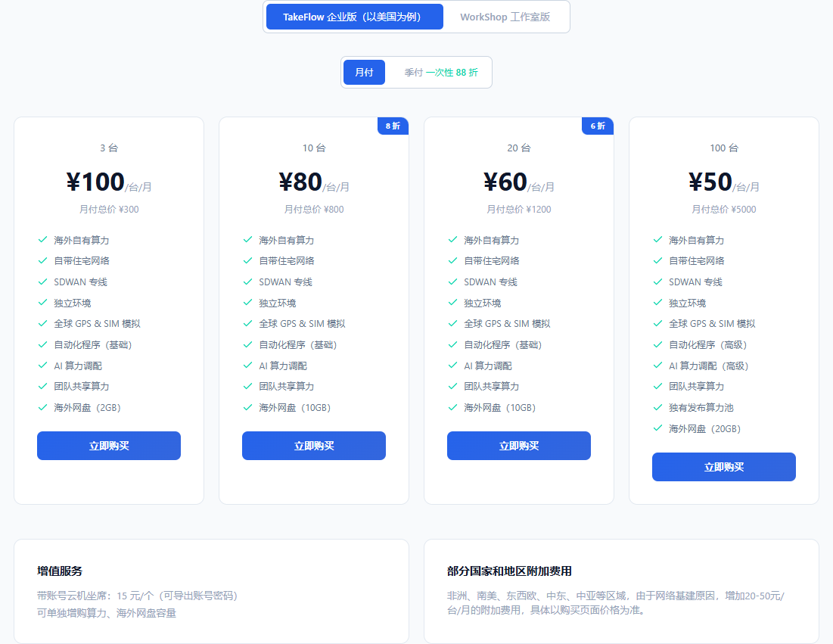
Task: Click AI 算力调配（高级）feature text
Action: coord(709,366)
